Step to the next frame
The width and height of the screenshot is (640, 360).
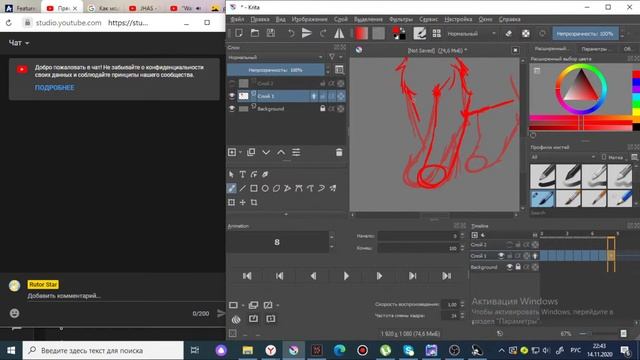point(379,276)
